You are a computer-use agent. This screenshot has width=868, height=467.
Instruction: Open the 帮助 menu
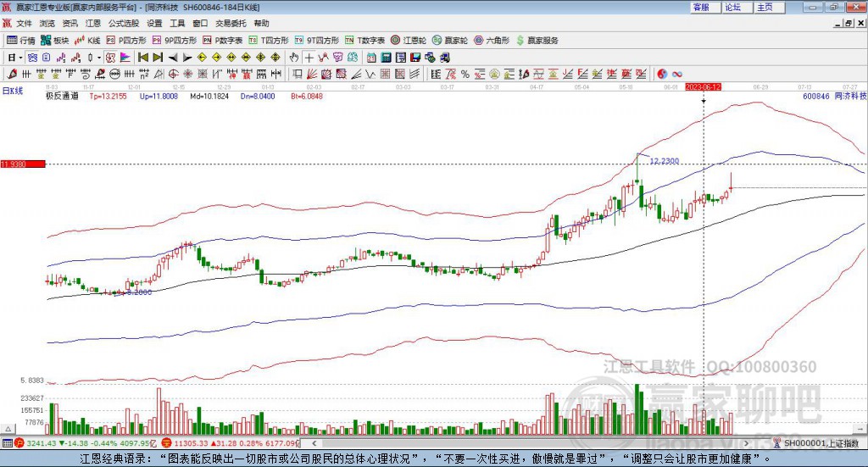click(261, 23)
